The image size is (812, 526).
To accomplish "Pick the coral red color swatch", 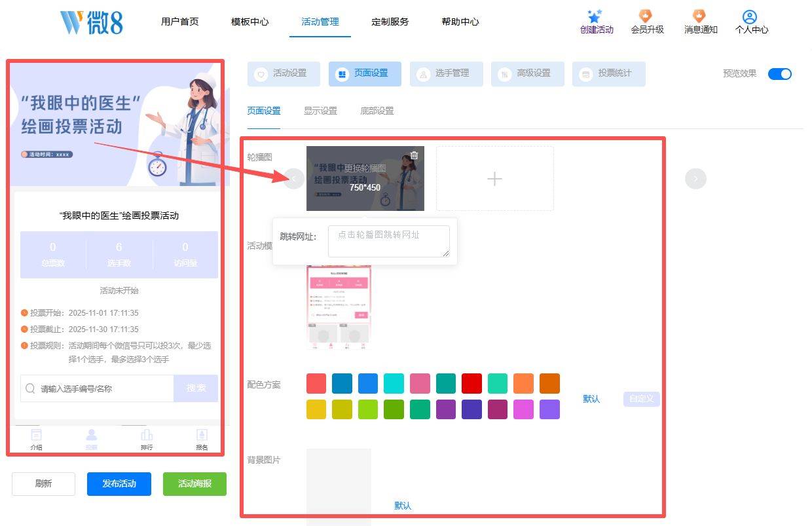I will point(316,383).
